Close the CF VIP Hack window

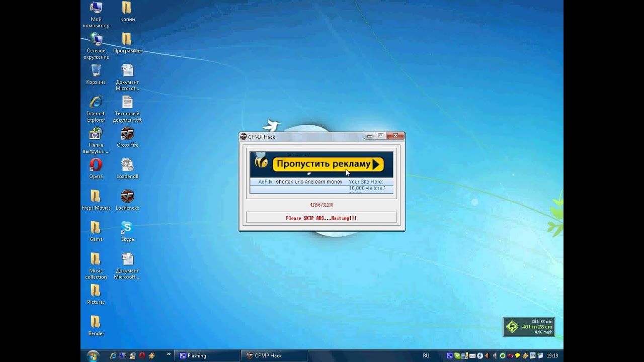pos(395,136)
